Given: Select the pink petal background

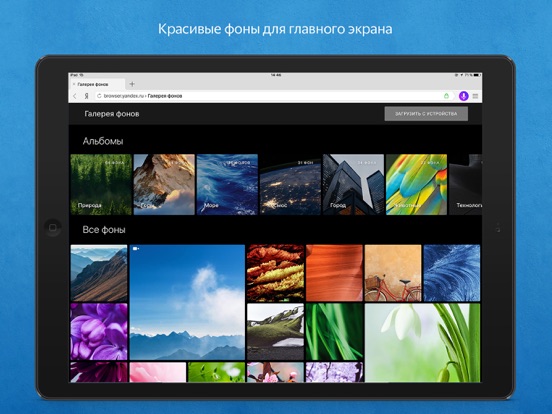Looking at the screenshot, I should click(x=158, y=372).
